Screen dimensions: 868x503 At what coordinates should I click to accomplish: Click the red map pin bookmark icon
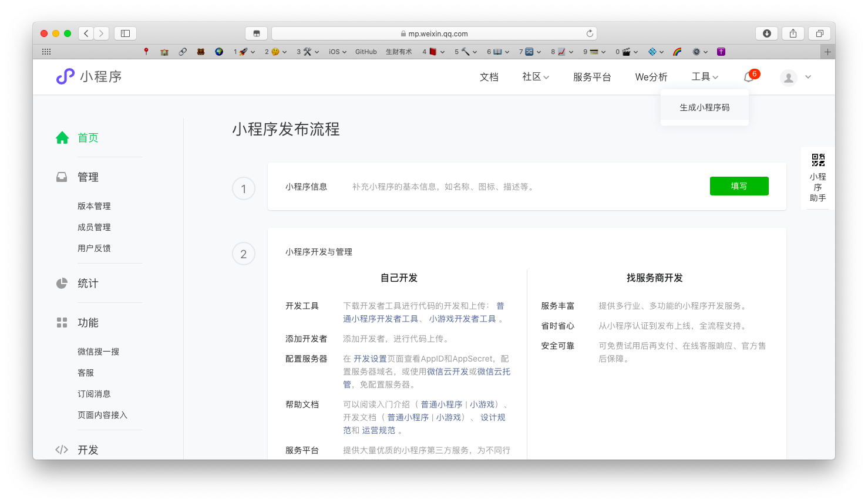[146, 52]
